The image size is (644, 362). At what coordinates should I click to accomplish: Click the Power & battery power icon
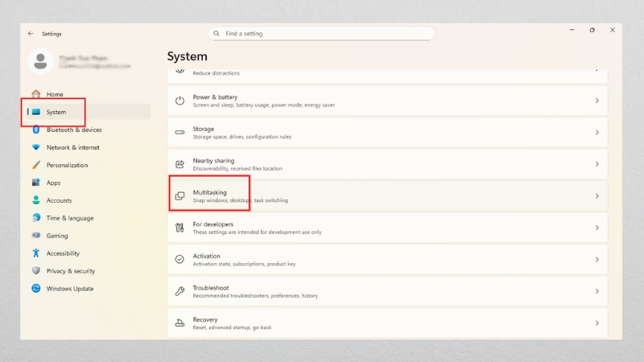pyautogui.click(x=180, y=101)
